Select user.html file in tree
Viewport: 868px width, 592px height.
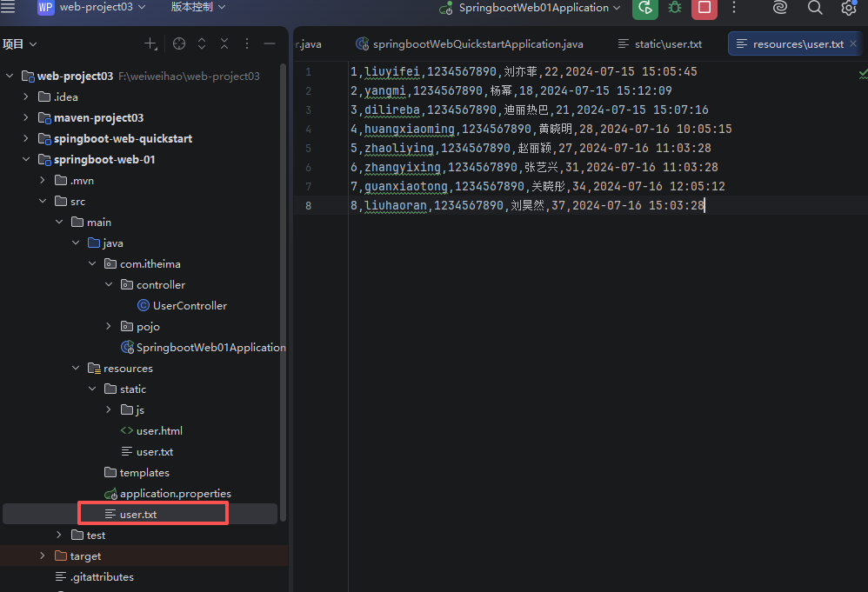click(159, 430)
